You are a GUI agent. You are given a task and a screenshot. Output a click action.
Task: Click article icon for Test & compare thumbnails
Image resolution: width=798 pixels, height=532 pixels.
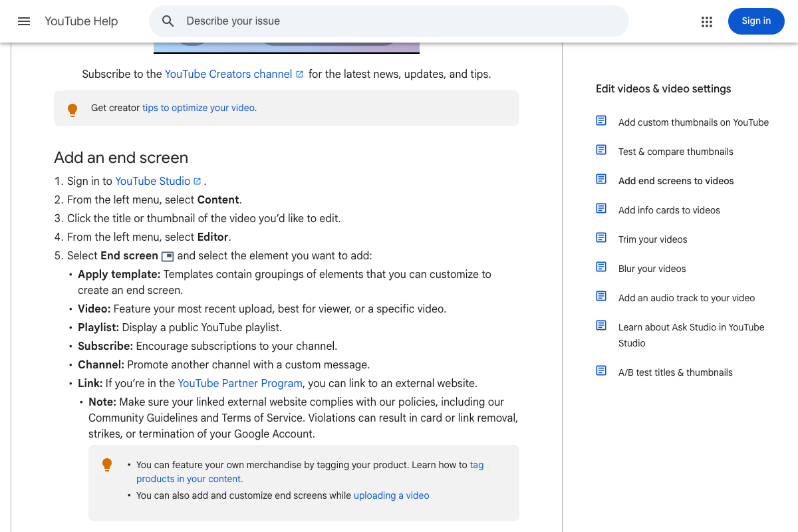(x=601, y=150)
